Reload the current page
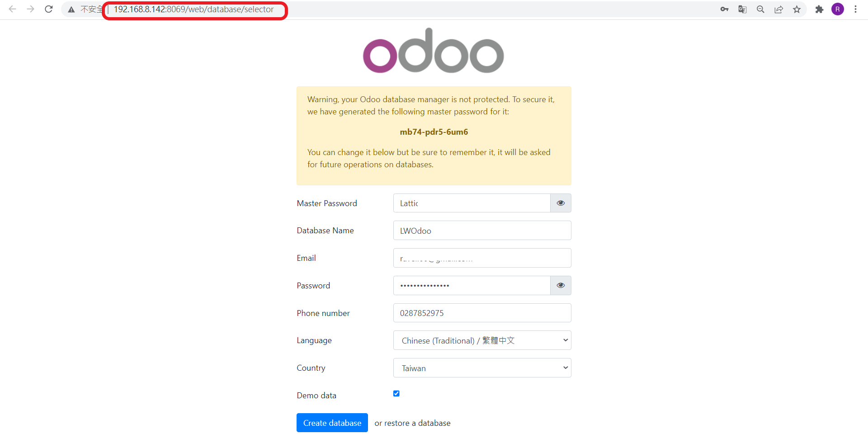The image size is (868, 443). tap(49, 9)
